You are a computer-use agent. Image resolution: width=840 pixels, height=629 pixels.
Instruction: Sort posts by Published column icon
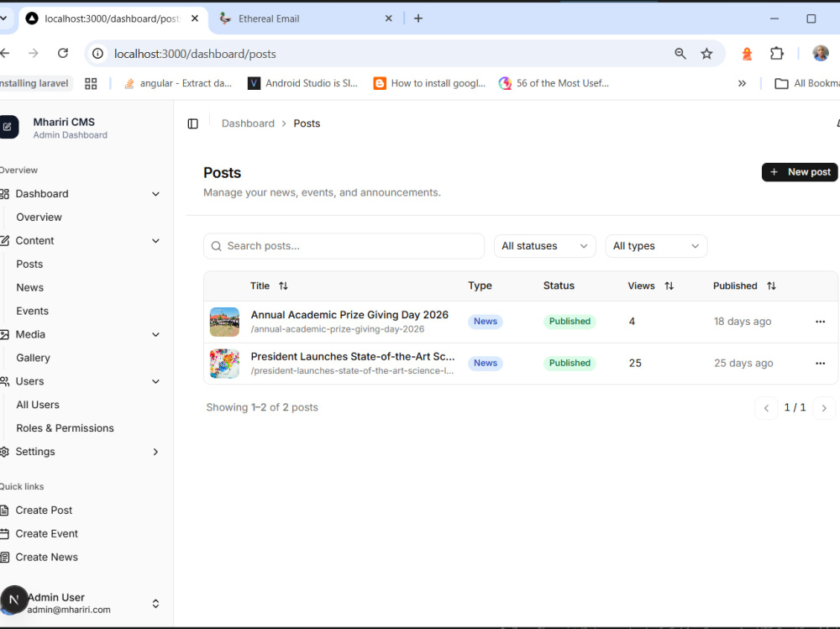(771, 286)
